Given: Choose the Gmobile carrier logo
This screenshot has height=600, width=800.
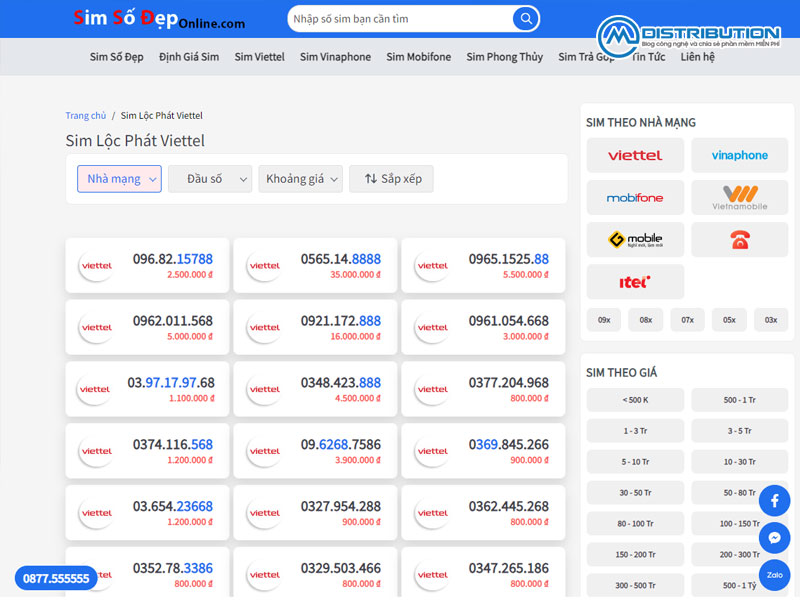Looking at the screenshot, I should pyautogui.click(x=635, y=240).
